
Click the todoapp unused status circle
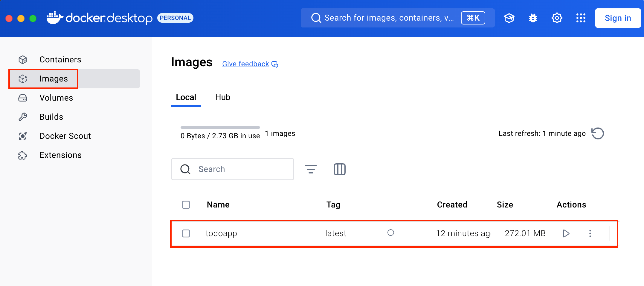tap(390, 233)
